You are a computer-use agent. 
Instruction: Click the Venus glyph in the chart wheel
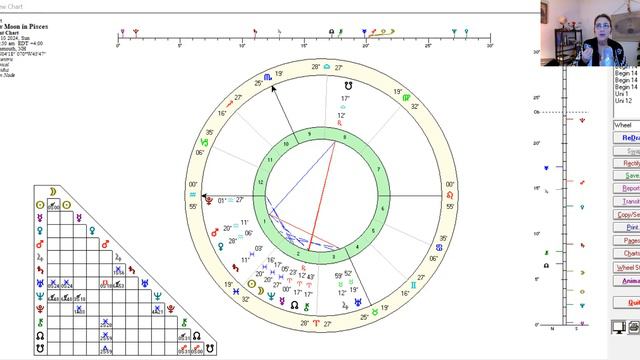coord(220,246)
